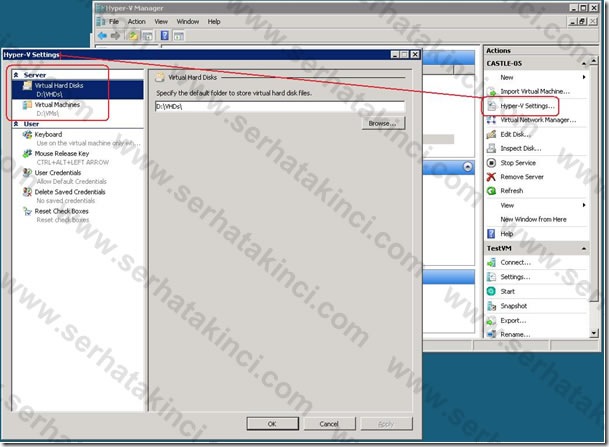Open the File menu in Hyper-V Manager
The width and height of the screenshot is (609, 447).
pos(114,22)
